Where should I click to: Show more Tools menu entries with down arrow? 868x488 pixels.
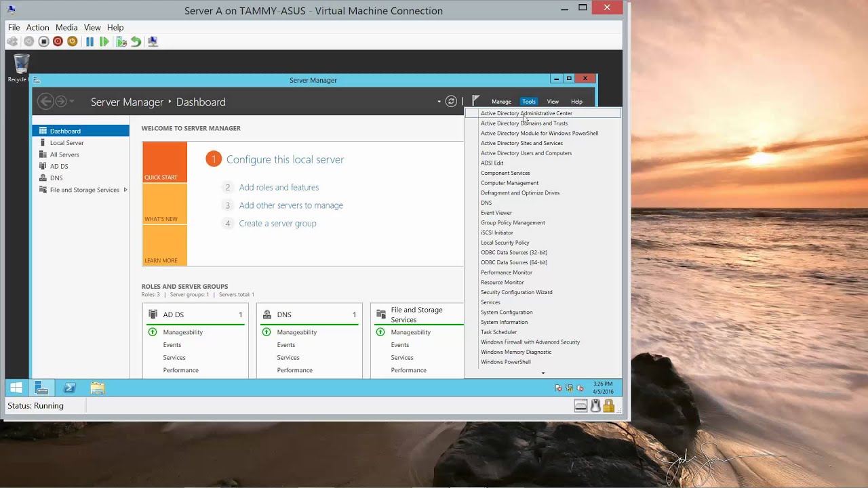542,373
